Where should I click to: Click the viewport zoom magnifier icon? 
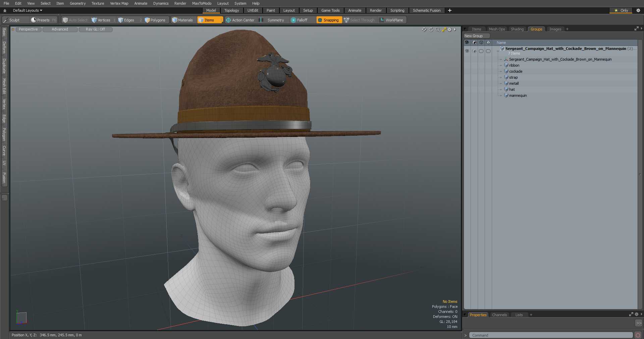click(437, 29)
